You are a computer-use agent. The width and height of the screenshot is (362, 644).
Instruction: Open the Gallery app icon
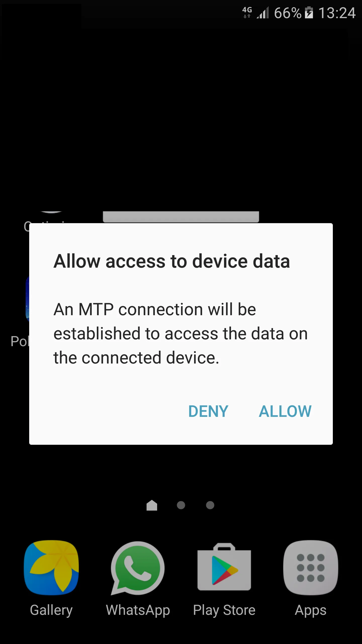tap(51, 568)
